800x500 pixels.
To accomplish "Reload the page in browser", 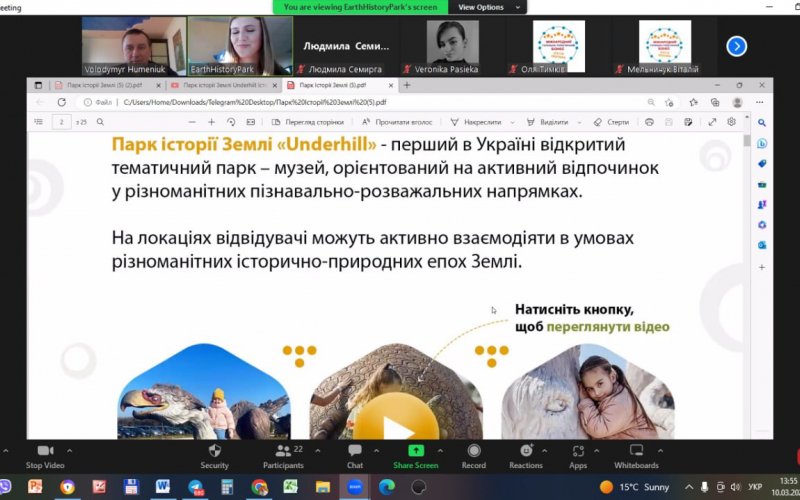I will click(x=62, y=102).
